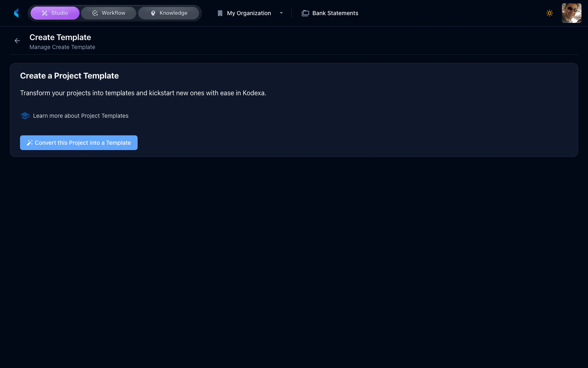Open the My Organization dropdown chevron
The image size is (588, 368).
[281, 13]
